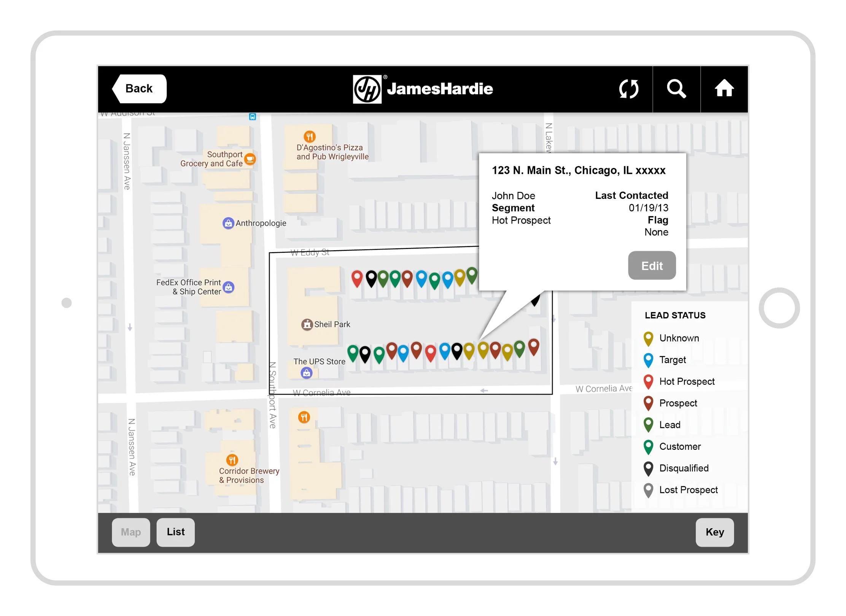
Task: Click Hot Prospect red legend pin
Action: [649, 381]
